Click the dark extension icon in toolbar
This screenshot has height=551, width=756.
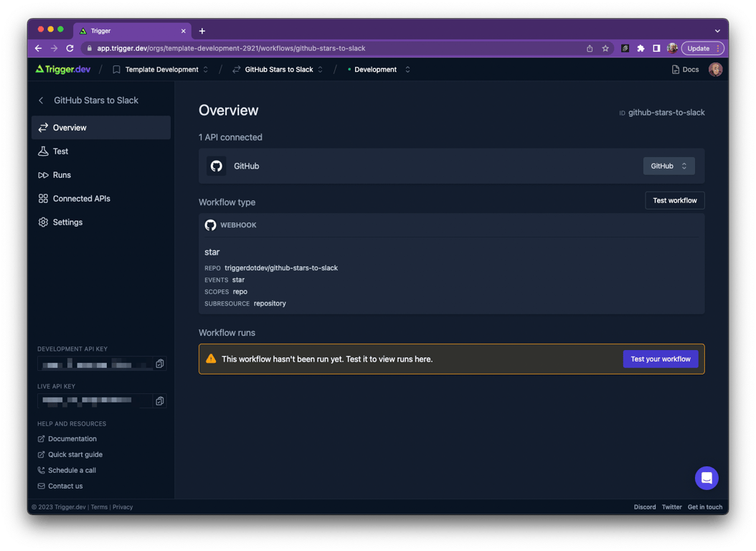point(625,48)
